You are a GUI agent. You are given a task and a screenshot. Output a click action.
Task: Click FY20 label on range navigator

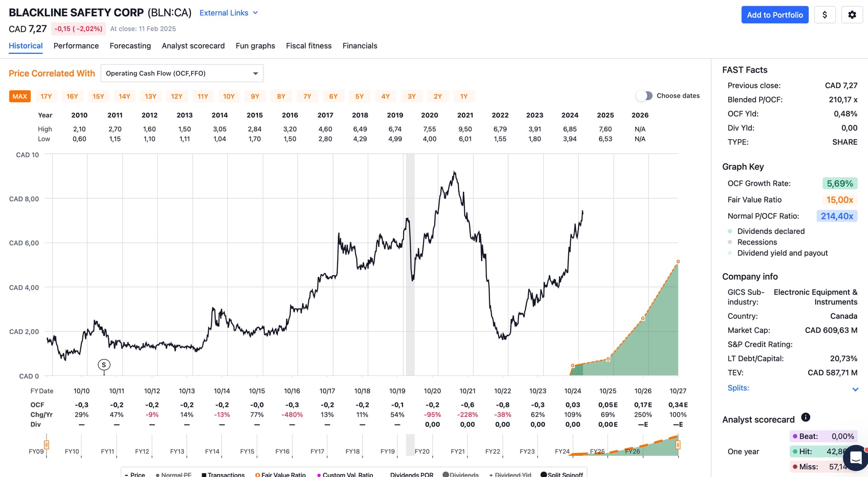(422, 452)
